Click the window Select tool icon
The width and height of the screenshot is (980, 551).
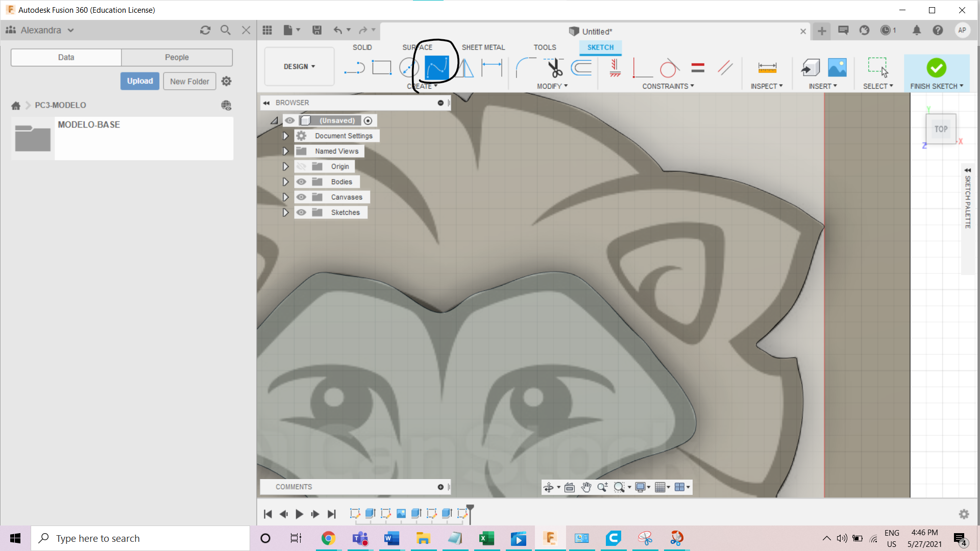(x=878, y=67)
